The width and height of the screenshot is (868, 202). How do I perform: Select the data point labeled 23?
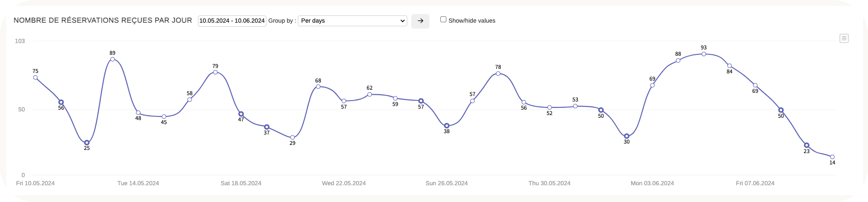[x=807, y=145]
